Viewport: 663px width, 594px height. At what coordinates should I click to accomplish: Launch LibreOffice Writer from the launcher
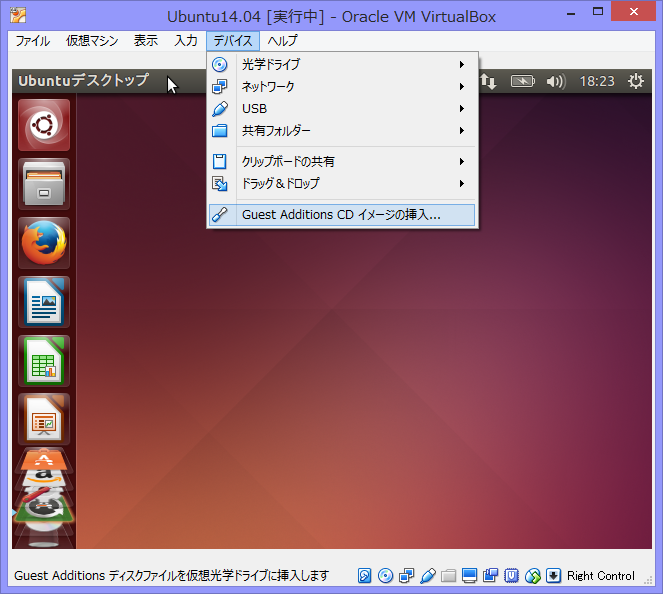pyautogui.click(x=44, y=302)
